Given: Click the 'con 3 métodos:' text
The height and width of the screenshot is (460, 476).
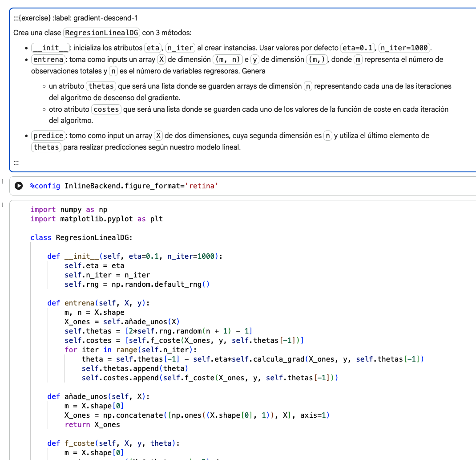Looking at the screenshot, I should click(167, 33).
